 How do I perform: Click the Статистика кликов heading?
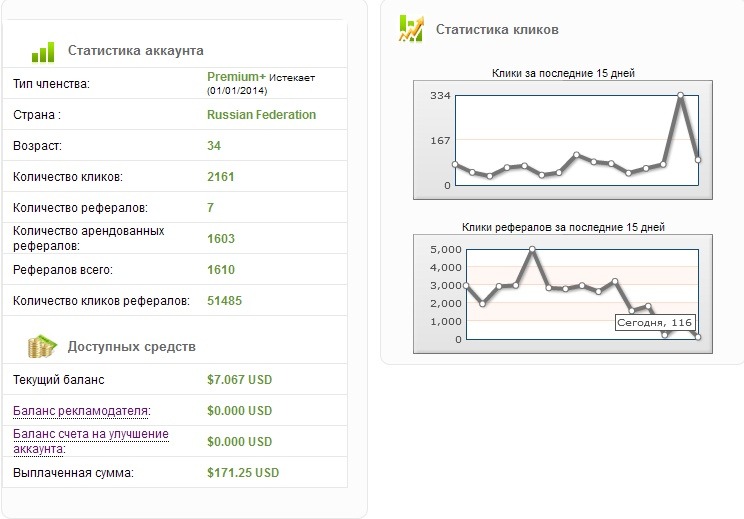497,29
